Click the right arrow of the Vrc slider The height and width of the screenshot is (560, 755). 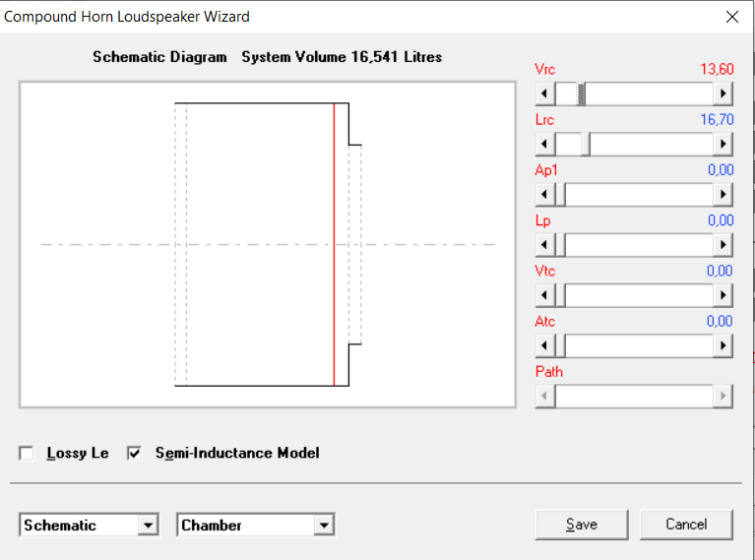723,93
